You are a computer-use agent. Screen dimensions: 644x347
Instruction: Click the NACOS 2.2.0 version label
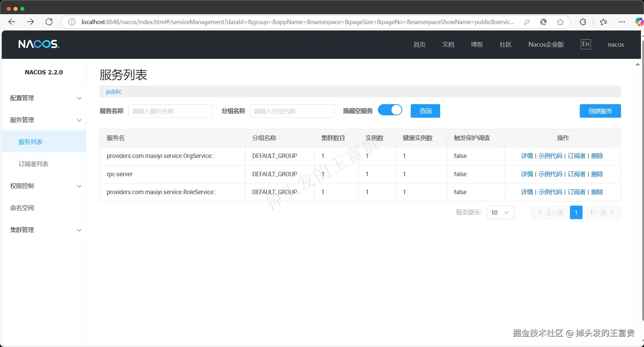tap(44, 72)
